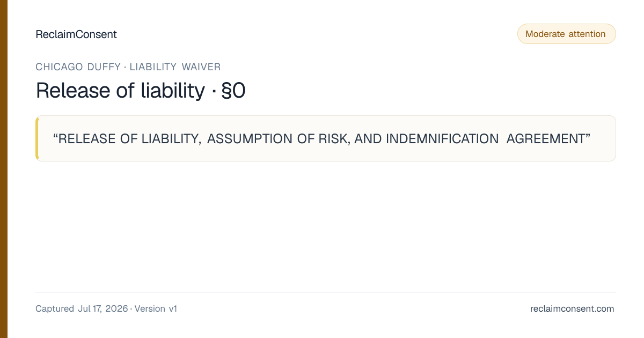Click the ReclaimConsent brand name
Screen dimensions: 644x338
click(76, 34)
